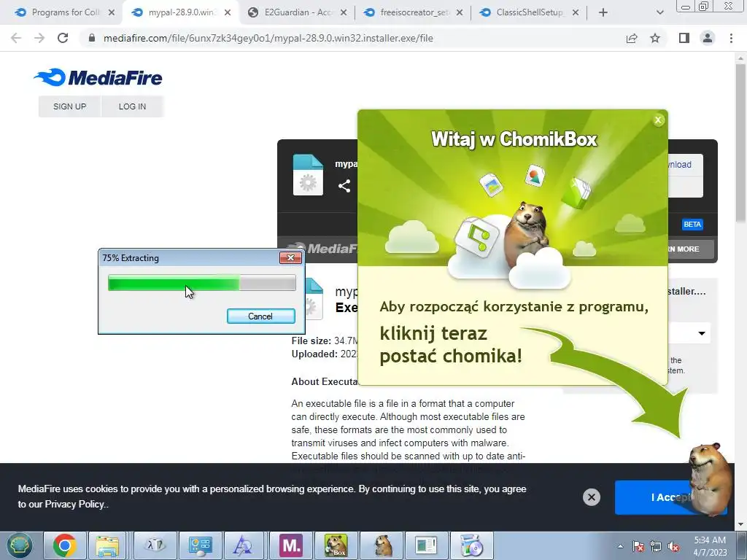This screenshot has height=560, width=747.
Task: Open the Chrome three-dot menu
Action: 731,38
